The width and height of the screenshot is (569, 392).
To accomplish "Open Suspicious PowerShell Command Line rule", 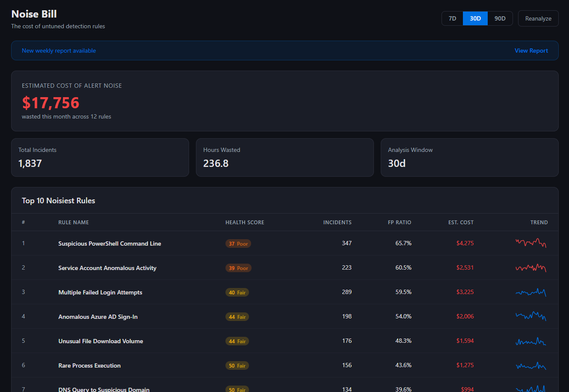I will [x=110, y=243].
